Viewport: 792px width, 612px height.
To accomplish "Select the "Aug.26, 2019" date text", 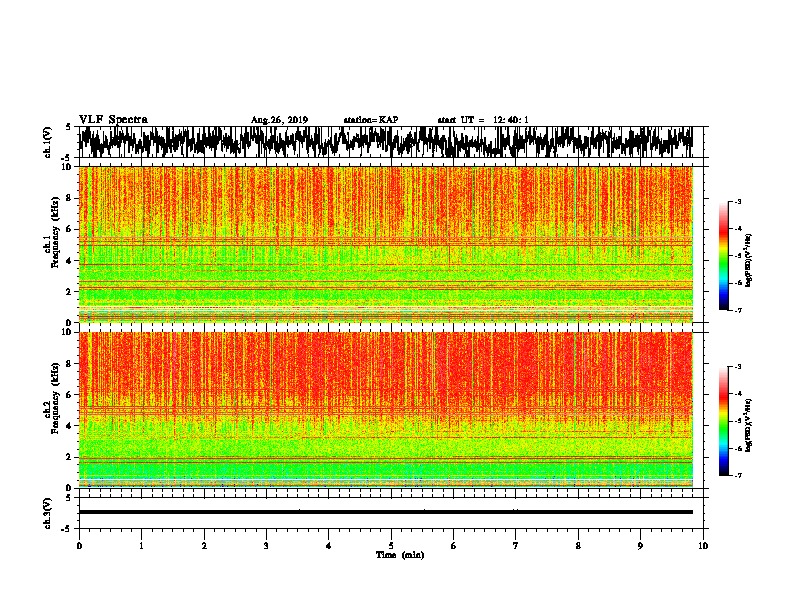I will [279, 120].
